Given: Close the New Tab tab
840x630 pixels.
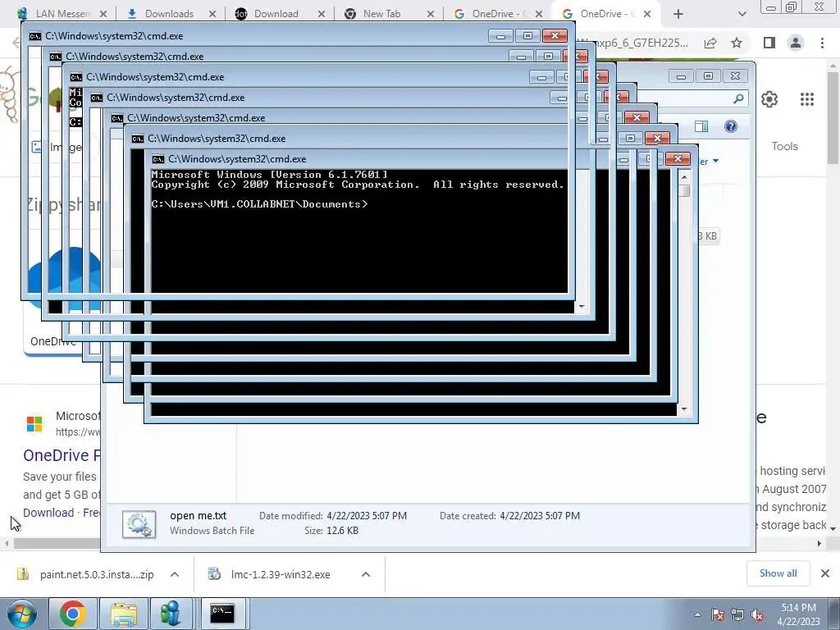Looking at the screenshot, I should 430,14.
